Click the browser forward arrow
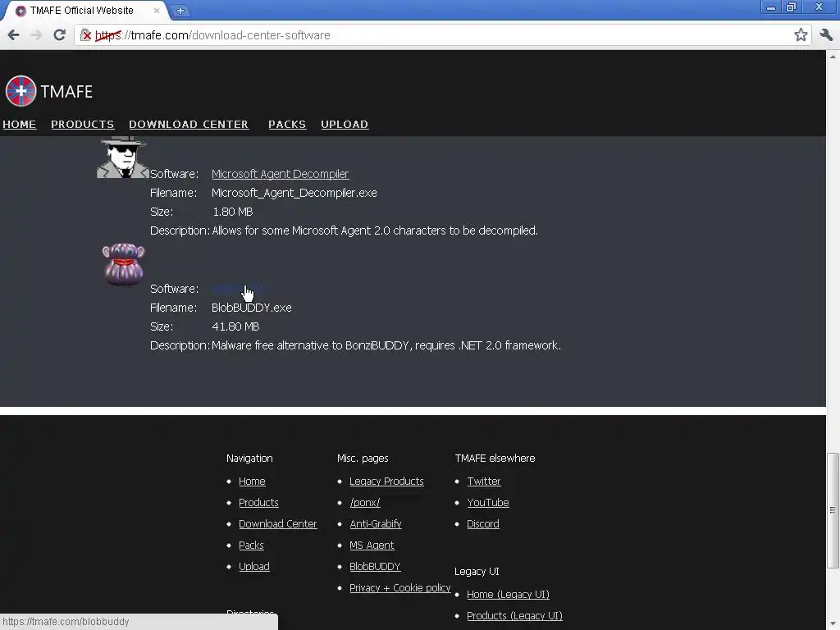 pyautogui.click(x=36, y=35)
